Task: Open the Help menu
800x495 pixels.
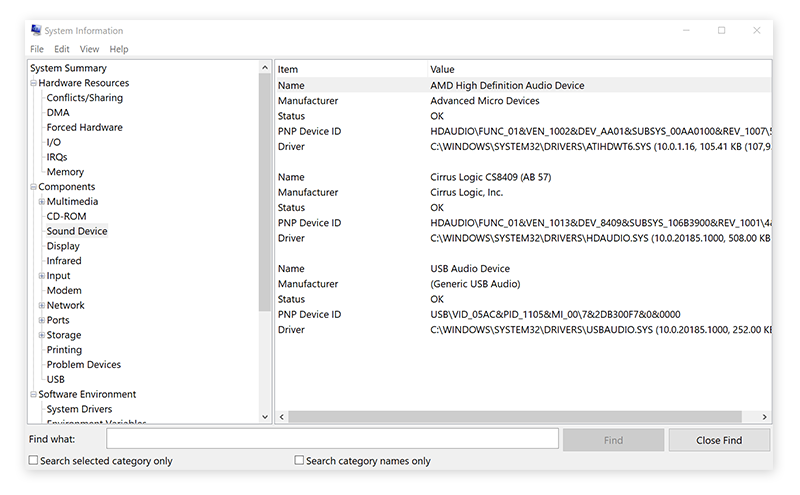Action: 119,49
